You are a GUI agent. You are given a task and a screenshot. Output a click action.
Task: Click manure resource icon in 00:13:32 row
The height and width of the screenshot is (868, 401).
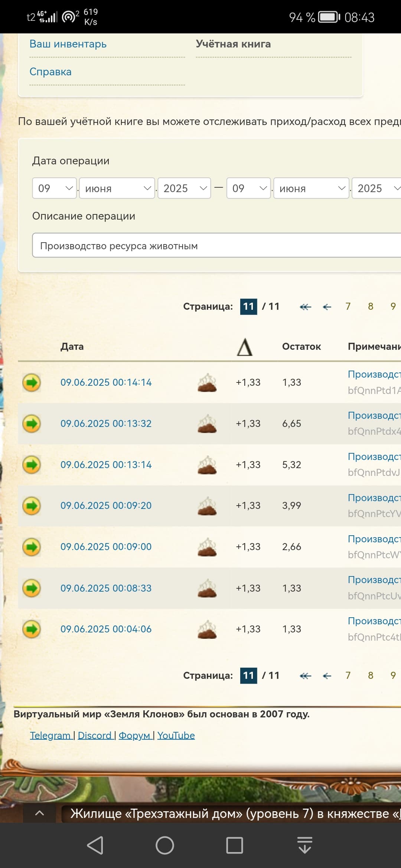tap(207, 424)
